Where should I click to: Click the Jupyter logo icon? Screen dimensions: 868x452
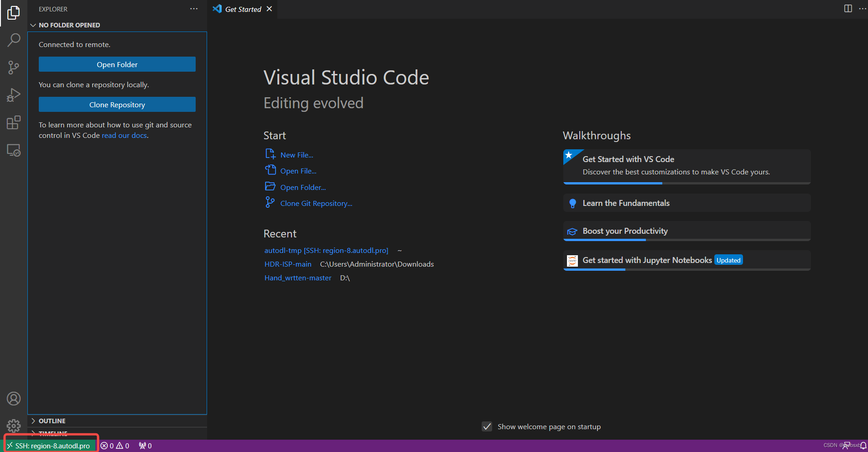(572, 260)
